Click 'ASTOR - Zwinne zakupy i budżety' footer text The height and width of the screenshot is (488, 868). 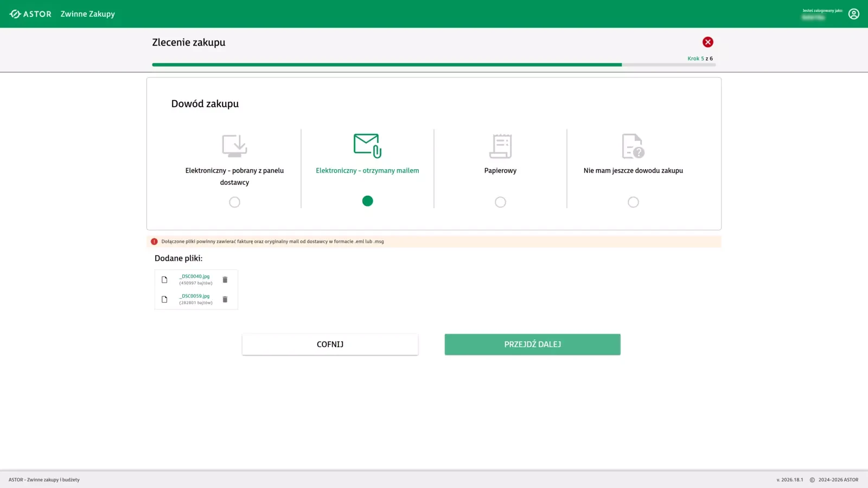[44, 479]
